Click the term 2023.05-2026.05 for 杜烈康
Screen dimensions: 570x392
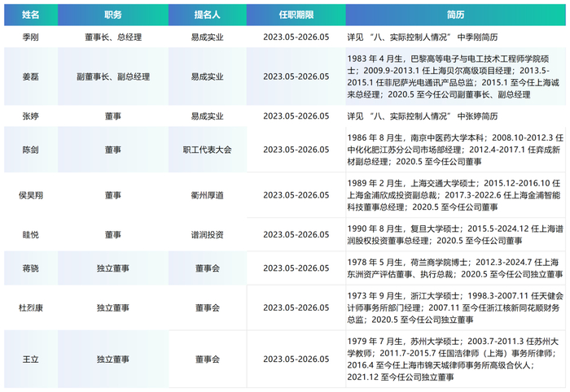pyautogui.click(x=296, y=307)
